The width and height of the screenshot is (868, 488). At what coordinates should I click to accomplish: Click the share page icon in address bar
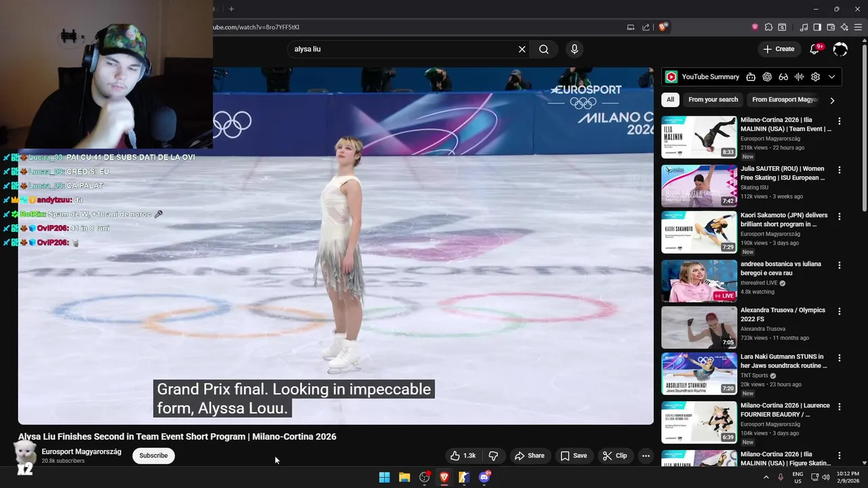(646, 27)
